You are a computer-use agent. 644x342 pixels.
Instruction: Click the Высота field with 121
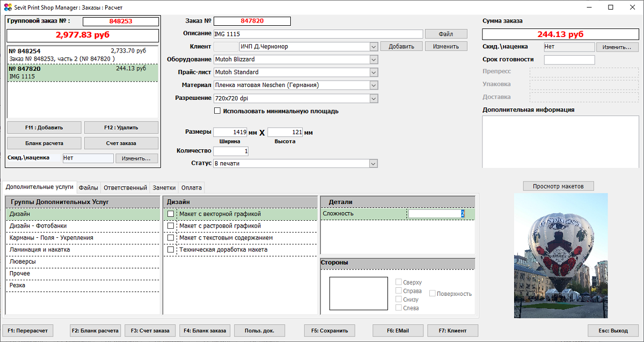(x=284, y=132)
